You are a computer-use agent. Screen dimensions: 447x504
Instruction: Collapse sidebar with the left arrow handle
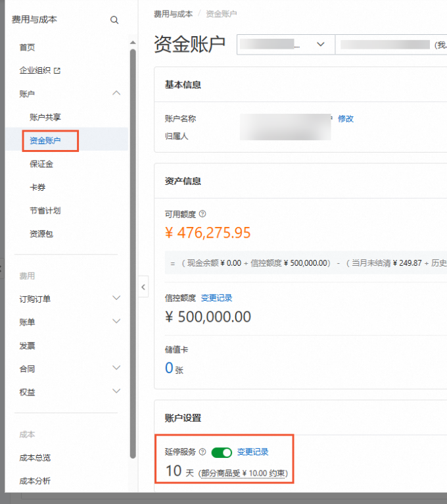[x=143, y=286]
